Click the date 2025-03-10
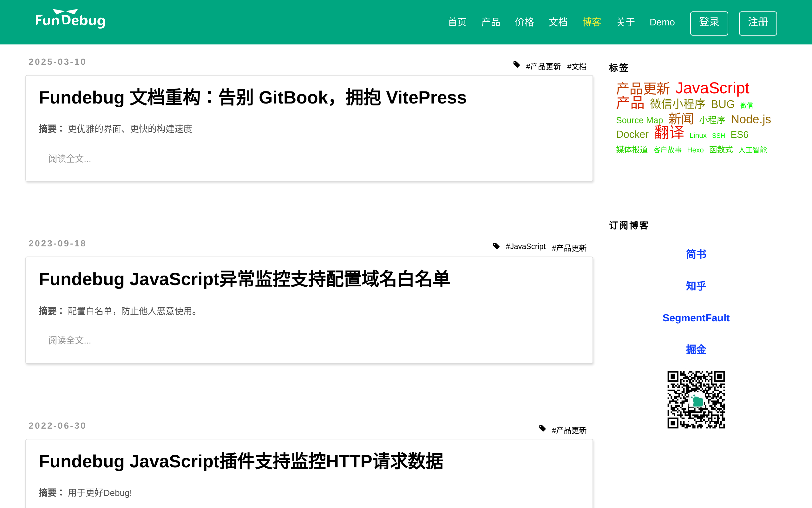Screen dimensions: 812x508 click(x=57, y=62)
